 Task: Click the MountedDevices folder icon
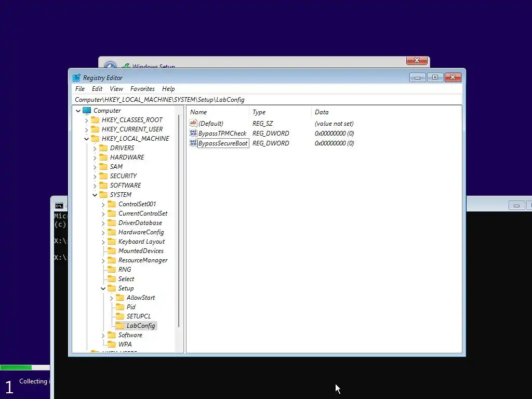click(112, 251)
